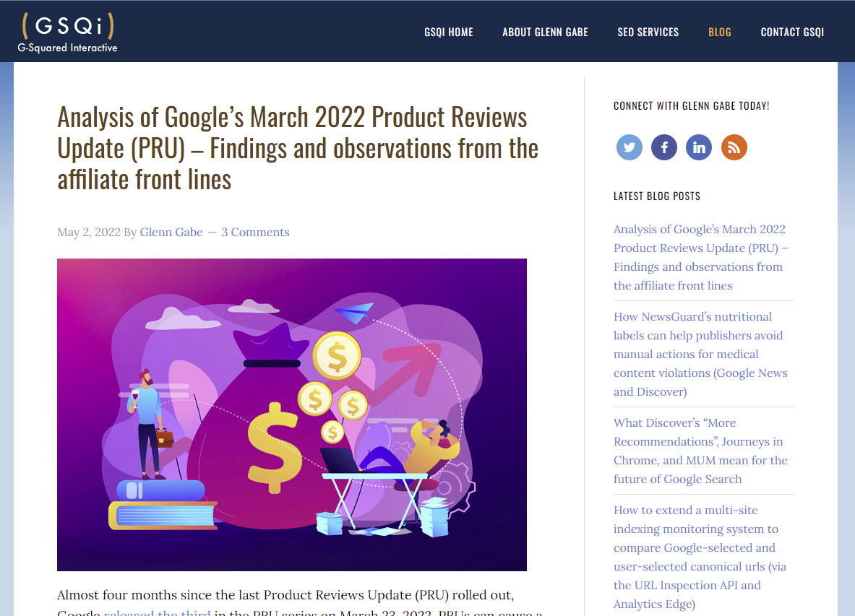Click the GSQi G-Squared Interactive logo
855x616 pixels.
pyautogui.click(x=68, y=32)
